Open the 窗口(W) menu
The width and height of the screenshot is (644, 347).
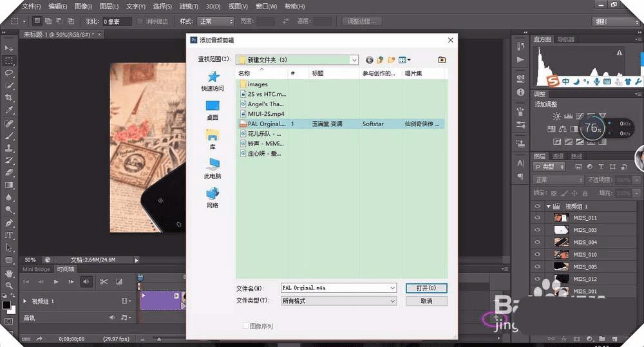coord(266,6)
